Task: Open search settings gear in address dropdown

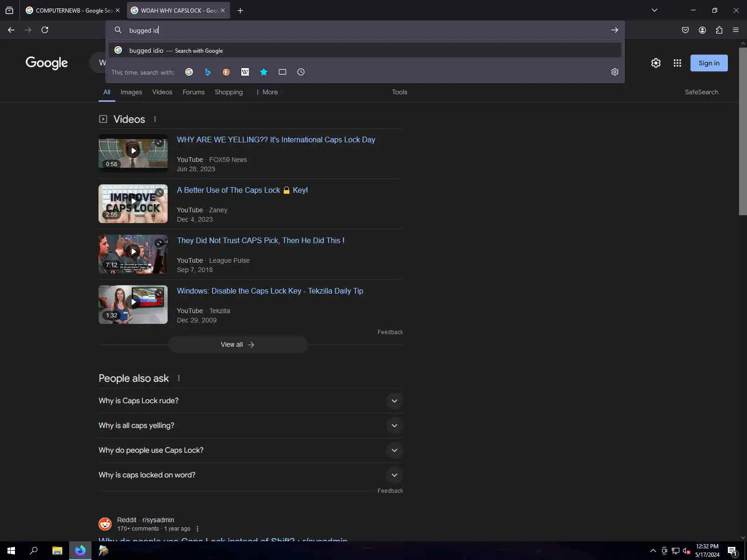Action: (614, 72)
